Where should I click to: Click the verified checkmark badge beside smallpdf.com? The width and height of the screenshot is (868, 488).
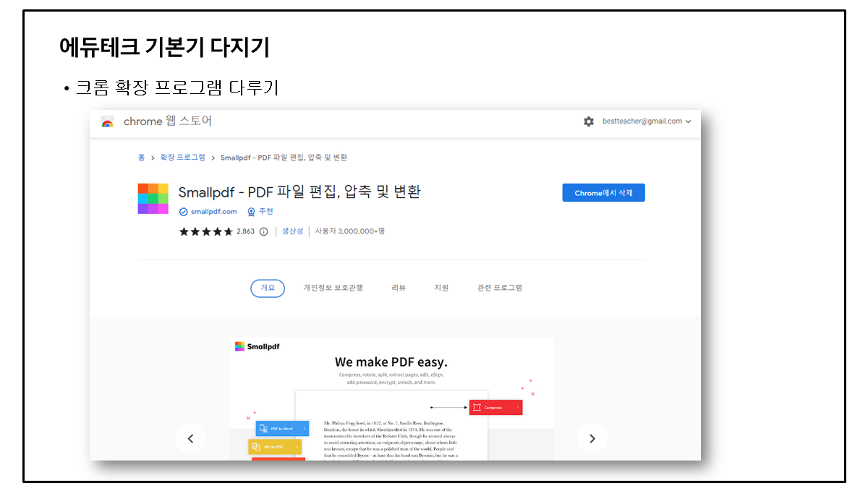(x=184, y=212)
